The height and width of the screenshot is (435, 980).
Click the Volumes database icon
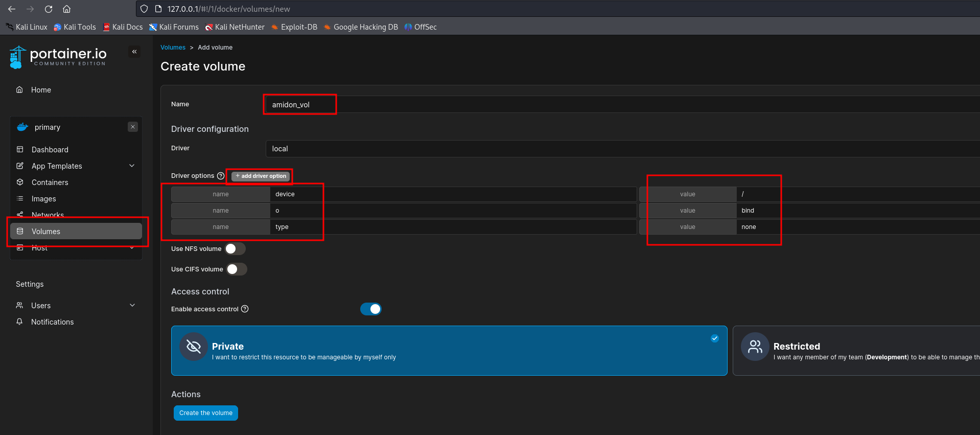coord(20,231)
